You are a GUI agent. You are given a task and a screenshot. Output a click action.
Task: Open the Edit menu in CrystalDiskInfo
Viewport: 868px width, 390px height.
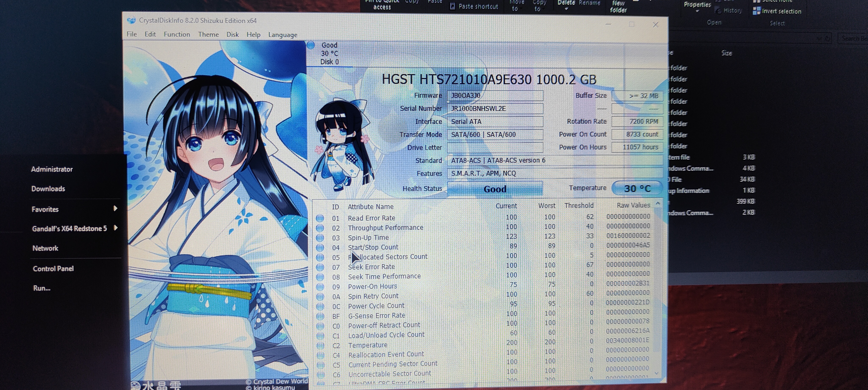tap(150, 34)
